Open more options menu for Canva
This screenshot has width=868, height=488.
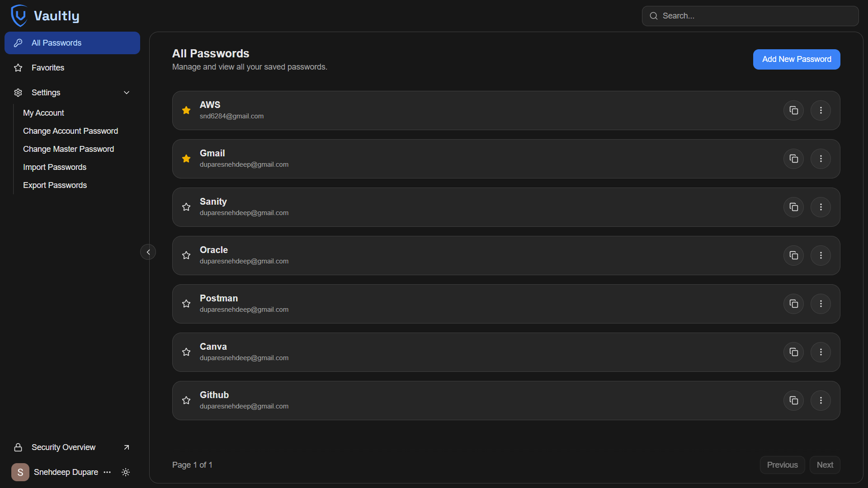click(821, 352)
